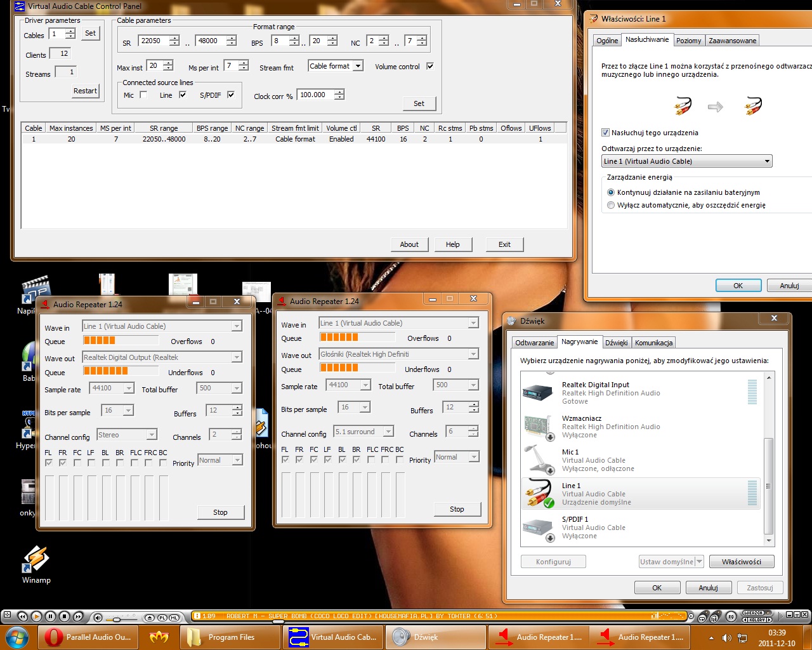Viewport: 812px width, 650px height.
Task: Open the Zaawansowane tab
Action: pyautogui.click(x=733, y=41)
